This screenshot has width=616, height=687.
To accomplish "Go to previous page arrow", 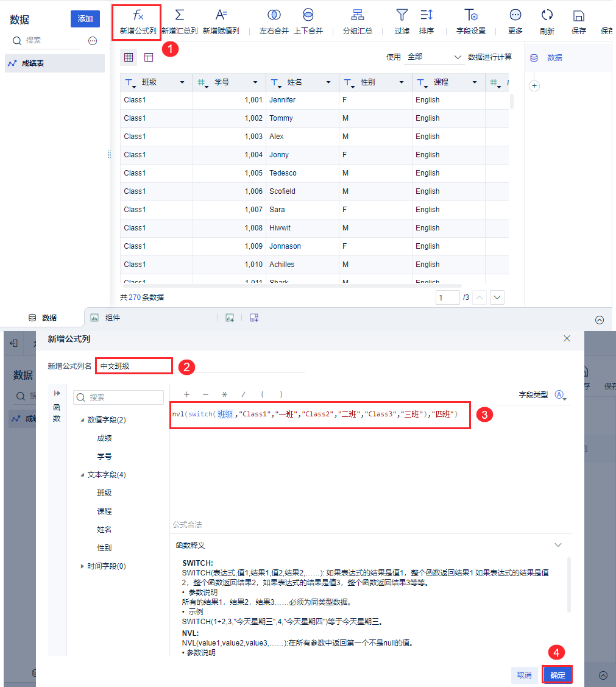I will point(480,297).
